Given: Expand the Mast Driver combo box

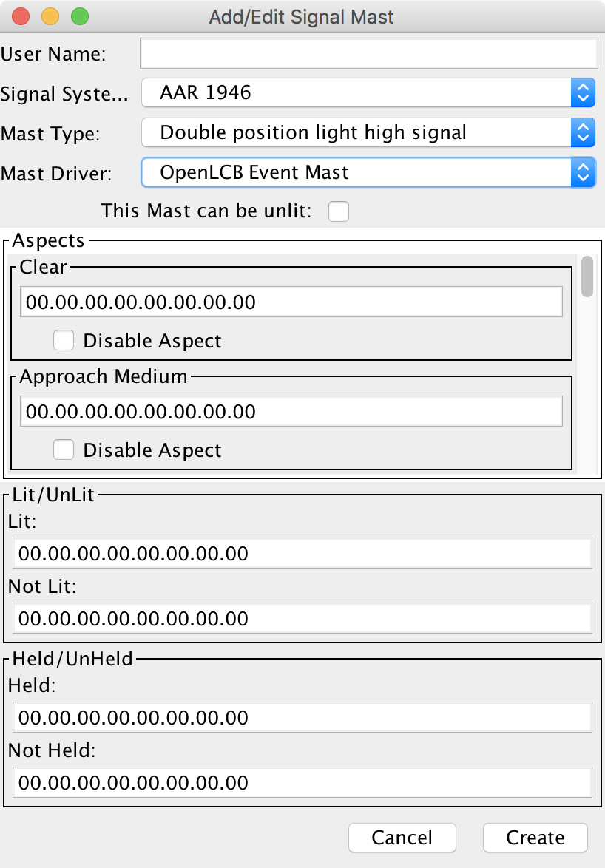Looking at the screenshot, I should point(368,173).
